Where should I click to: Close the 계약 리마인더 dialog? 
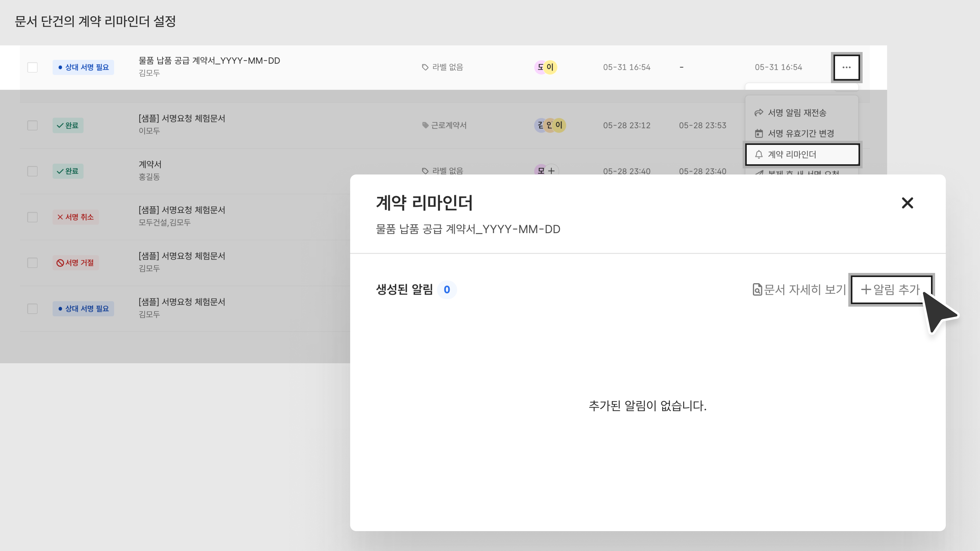pos(907,203)
